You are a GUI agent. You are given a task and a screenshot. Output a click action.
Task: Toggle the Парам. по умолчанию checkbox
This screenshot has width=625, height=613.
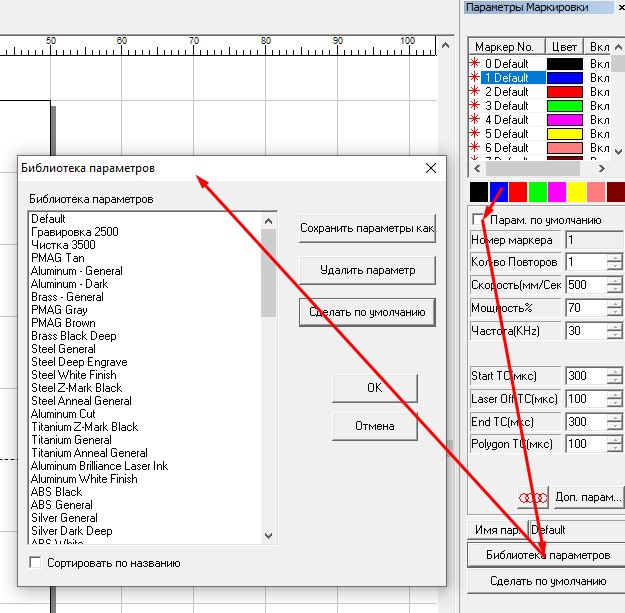pyautogui.click(x=478, y=220)
